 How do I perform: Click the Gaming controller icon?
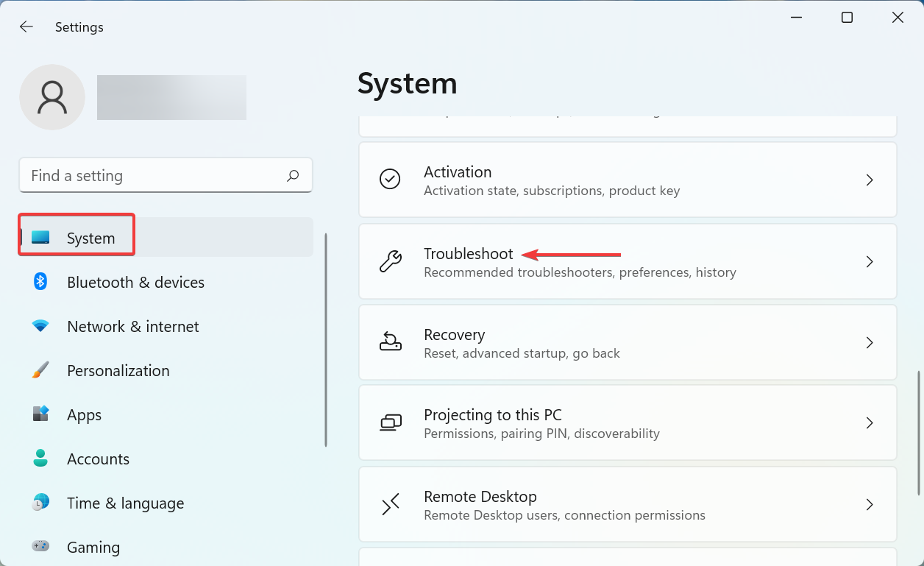click(40, 547)
